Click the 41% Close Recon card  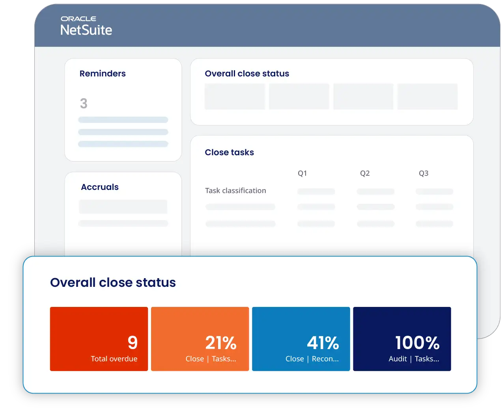(301, 339)
